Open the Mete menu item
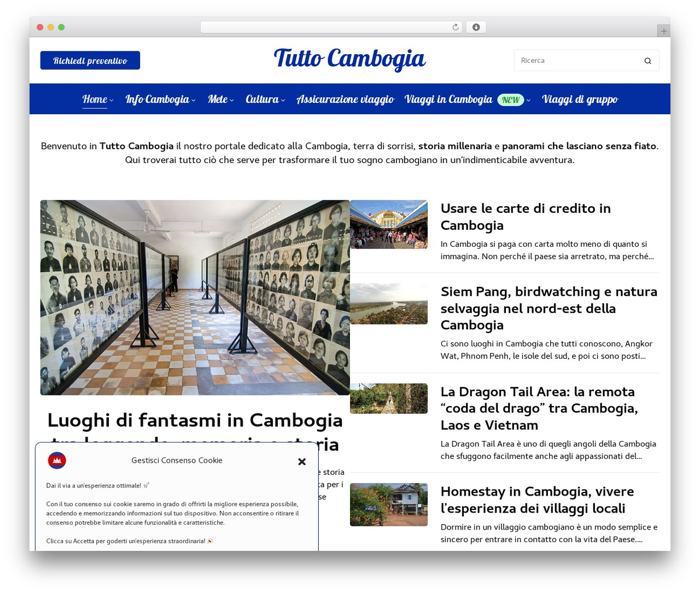 coord(218,99)
